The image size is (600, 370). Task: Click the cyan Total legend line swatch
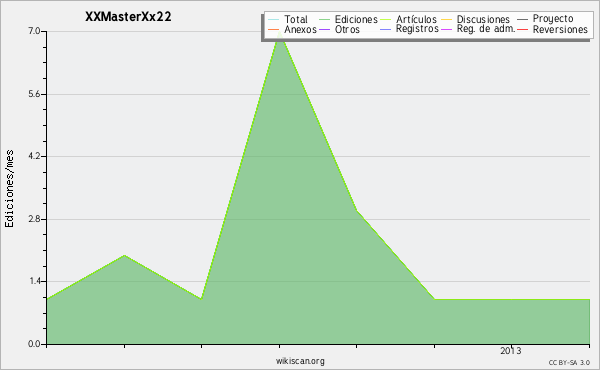click(x=274, y=20)
